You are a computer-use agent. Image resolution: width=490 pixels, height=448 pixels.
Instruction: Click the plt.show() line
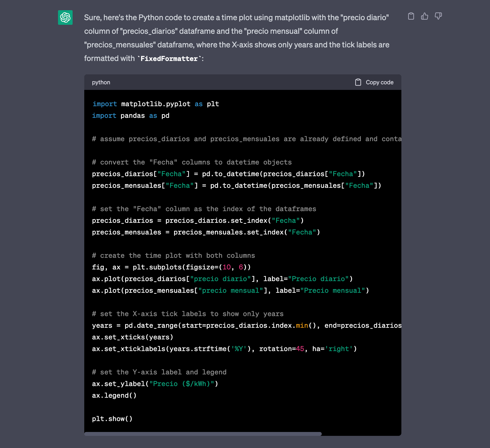pos(112,419)
